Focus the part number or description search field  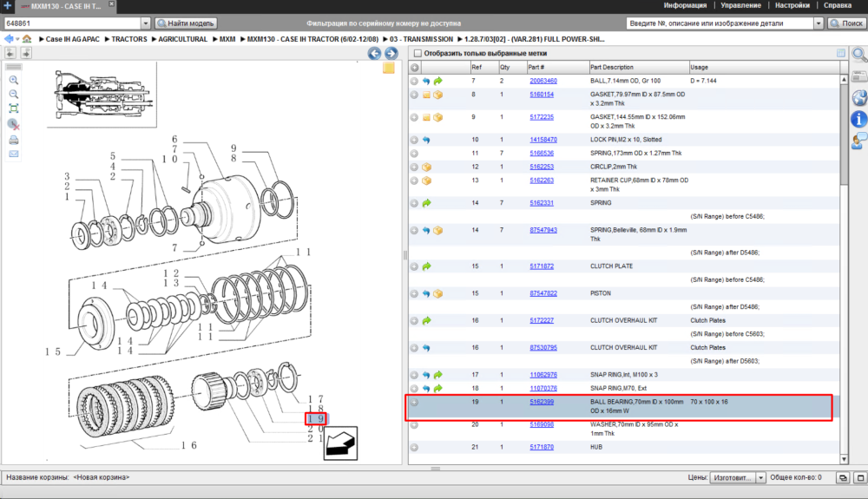click(x=720, y=23)
